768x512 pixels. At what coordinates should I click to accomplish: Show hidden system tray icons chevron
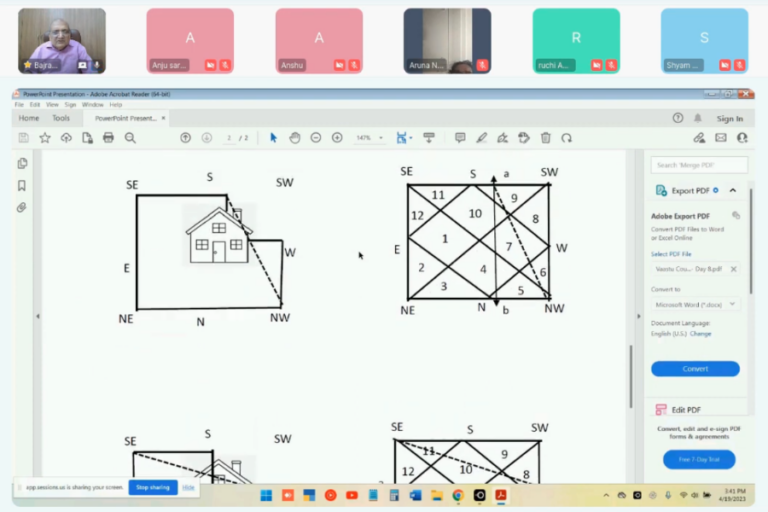[606, 495]
